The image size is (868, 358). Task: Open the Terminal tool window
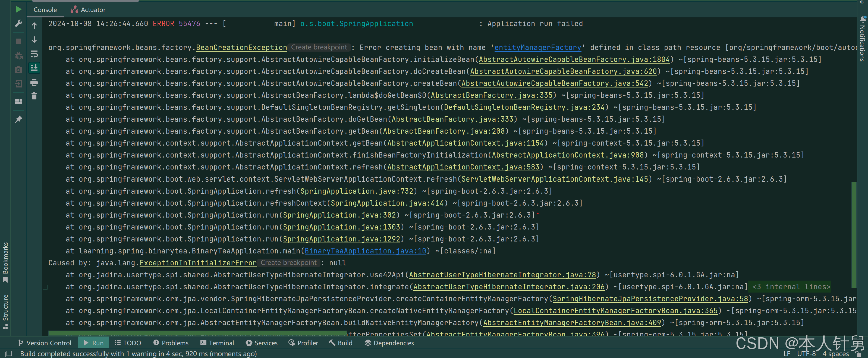pyautogui.click(x=217, y=343)
